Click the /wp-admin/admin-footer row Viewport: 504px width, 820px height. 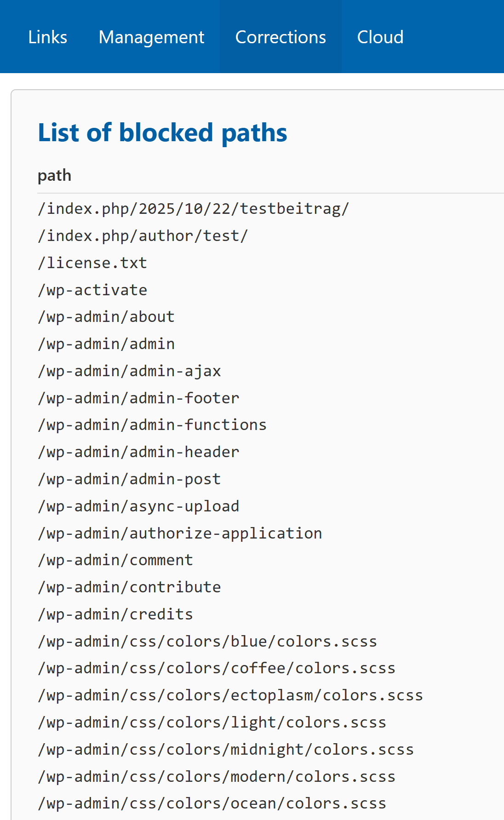coord(138,397)
